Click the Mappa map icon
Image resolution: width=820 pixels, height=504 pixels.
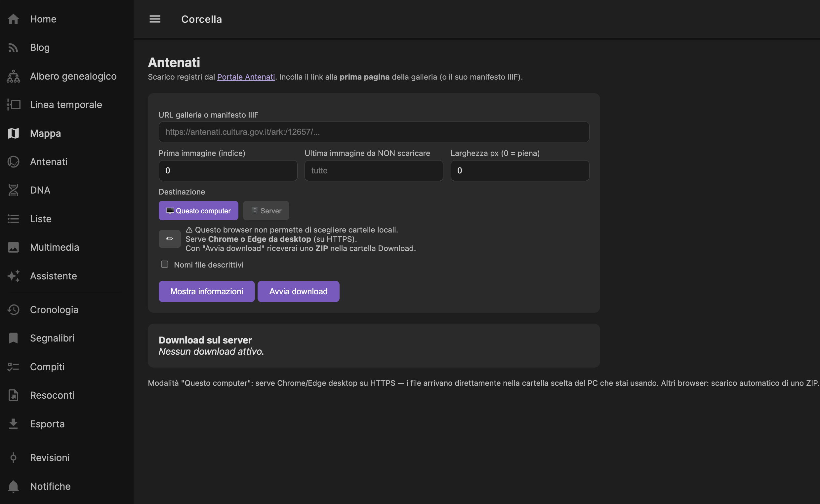tap(13, 133)
